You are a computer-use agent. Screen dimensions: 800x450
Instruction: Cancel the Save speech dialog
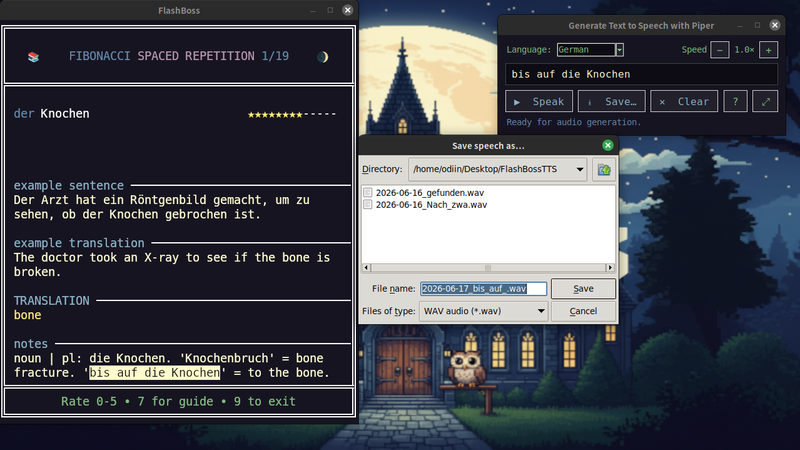click(x=583, y=311)
